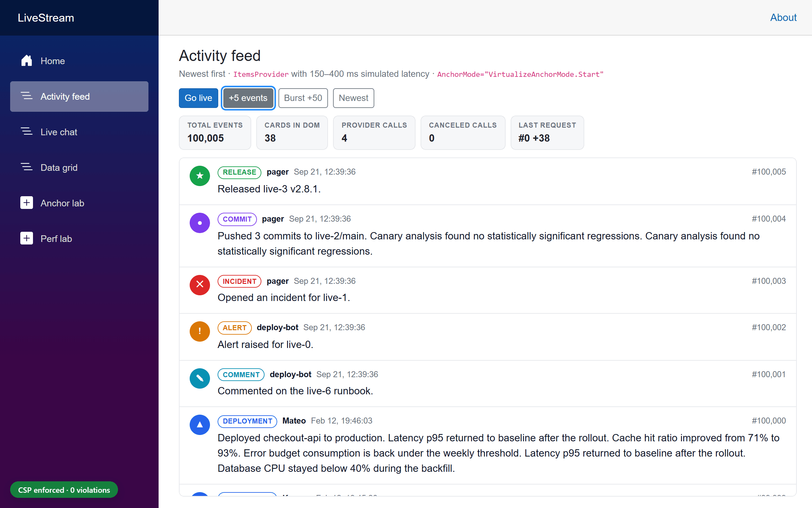Viewport: 812px width, 508px height.
Task: Click event number #100,001
Action: [769, 375]
